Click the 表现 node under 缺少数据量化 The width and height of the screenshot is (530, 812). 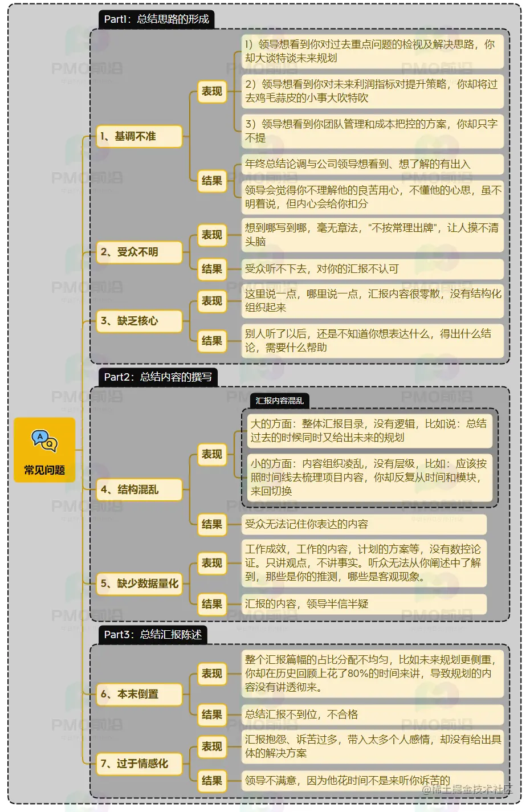212,563
